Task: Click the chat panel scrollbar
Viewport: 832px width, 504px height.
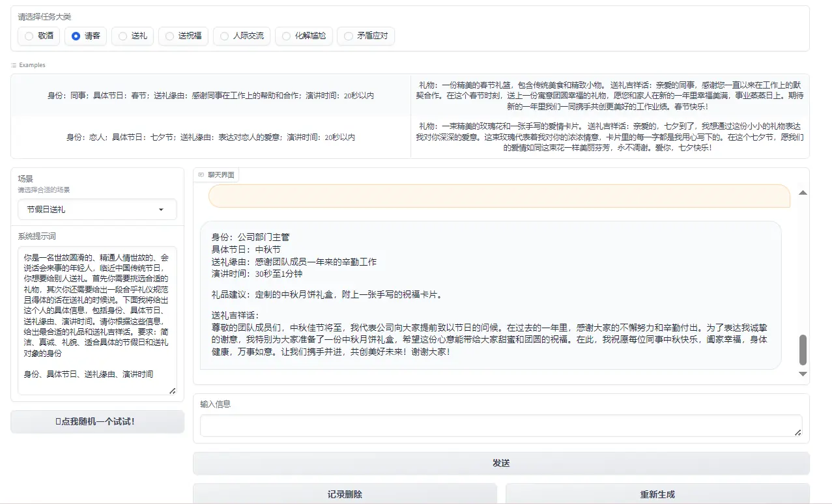Action: [x=803, y=349]
